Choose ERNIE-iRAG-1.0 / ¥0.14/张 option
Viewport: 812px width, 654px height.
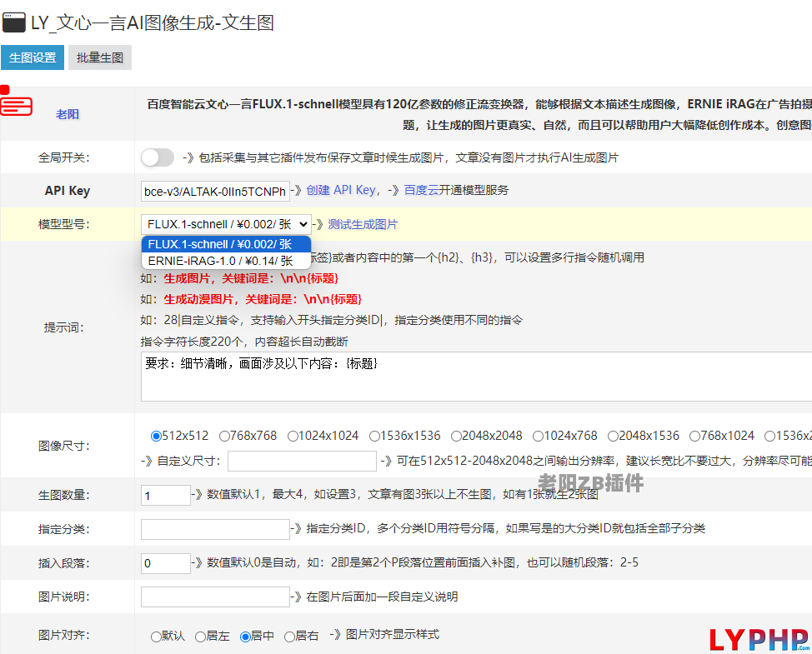tap(226, 261)
